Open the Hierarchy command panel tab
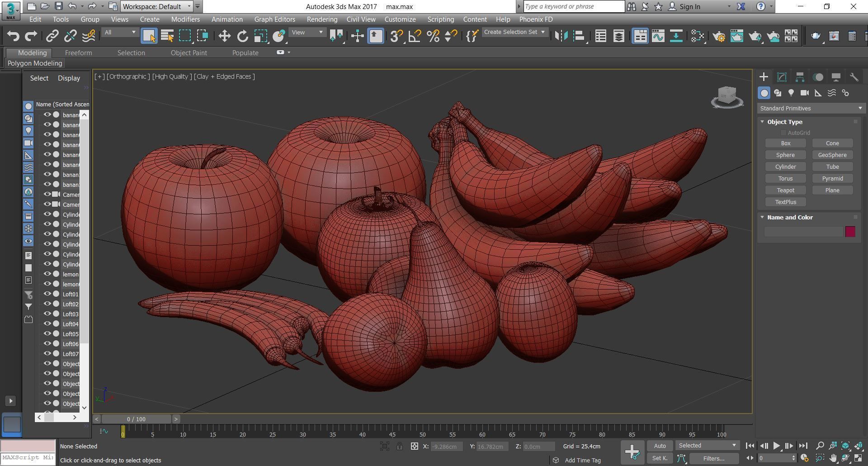 [x=800, y=77]
